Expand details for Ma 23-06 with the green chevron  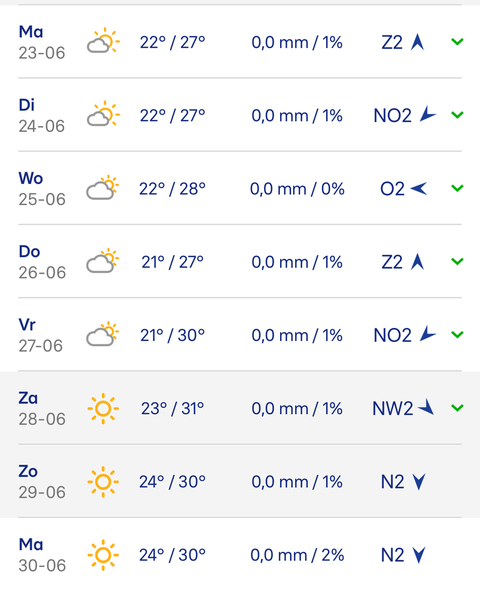coord(457,42)
